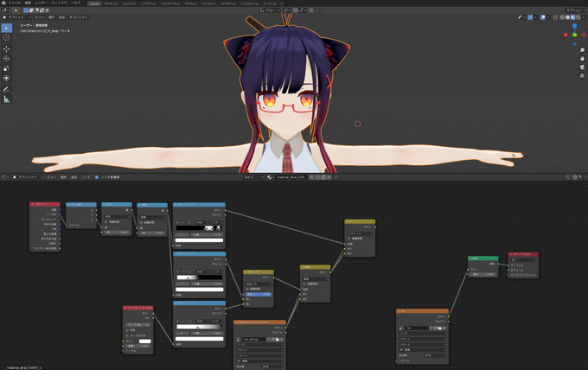Switch to the Animation workspace tab

(x=208, y=3)
